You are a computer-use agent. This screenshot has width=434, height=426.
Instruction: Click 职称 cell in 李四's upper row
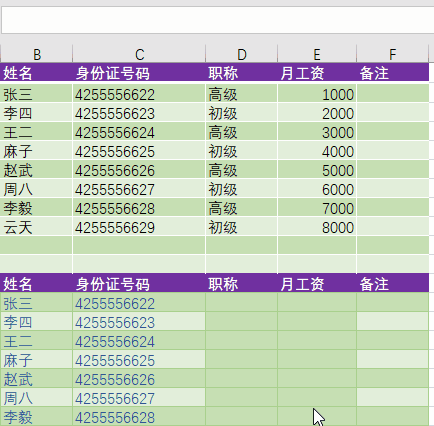pyautogui.click(x=242, y=113)
